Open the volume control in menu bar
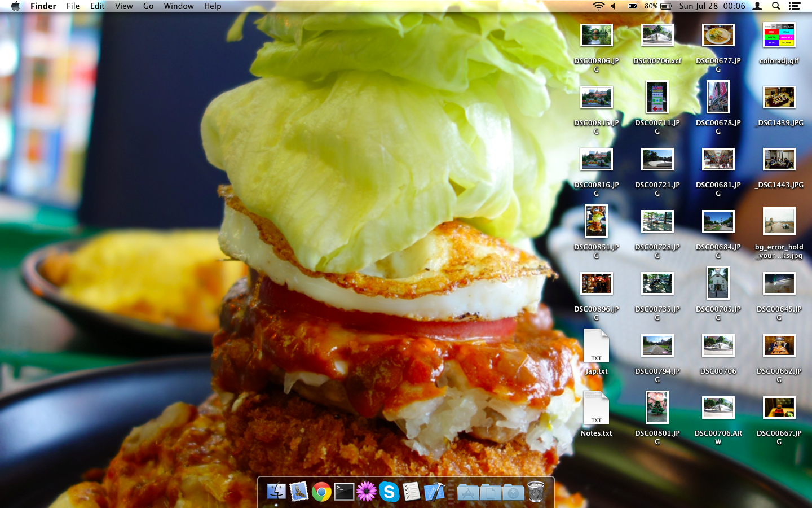The image size is (812, 508). (614, 6)
